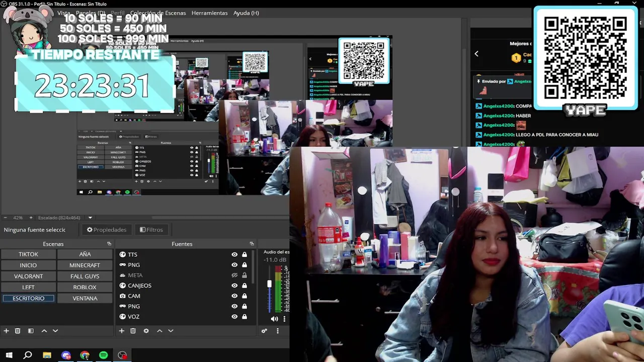This screenshot has width=644, height=362.
Task: Click the Fuentes list scrollbar
Action: [x=253, y=266]
